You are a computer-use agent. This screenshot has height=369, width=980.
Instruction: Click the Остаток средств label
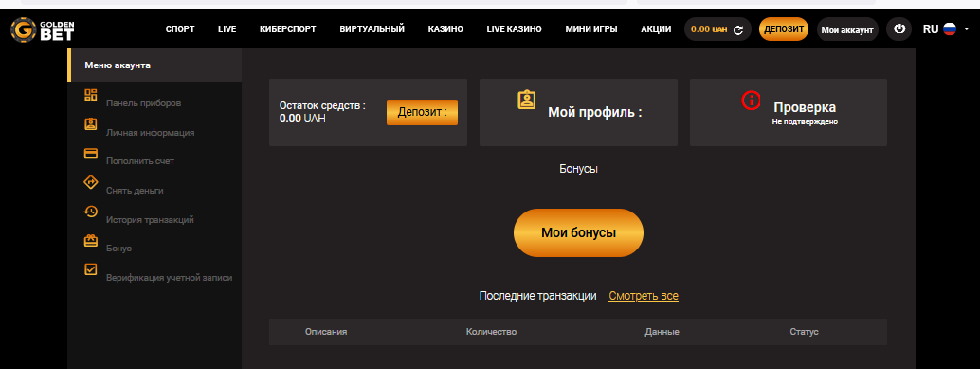click(322, 105)
